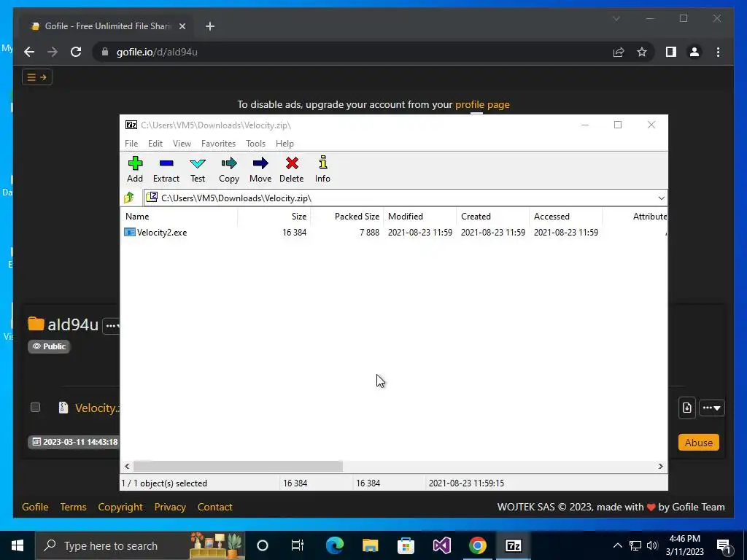Go up one folder level in 7-Zip
747x560 pixels.
click(129, 198)
